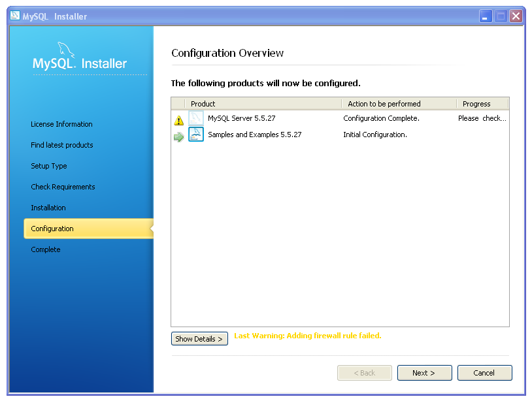The height and width of the screenshot is (399, 532).
Task: Select the highlighted Configuration step
Action: point(88,229)
